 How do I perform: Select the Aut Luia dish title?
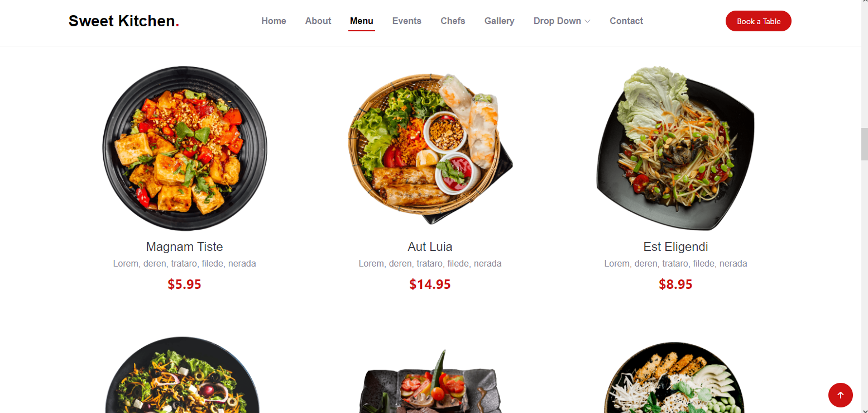pyautogui.click(x=430, y=246)
